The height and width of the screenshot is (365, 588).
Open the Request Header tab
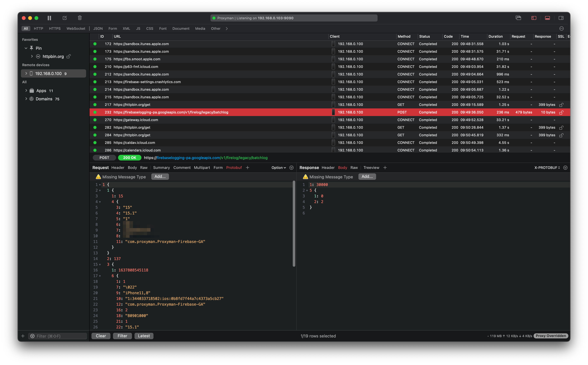(x=118, y=167)
